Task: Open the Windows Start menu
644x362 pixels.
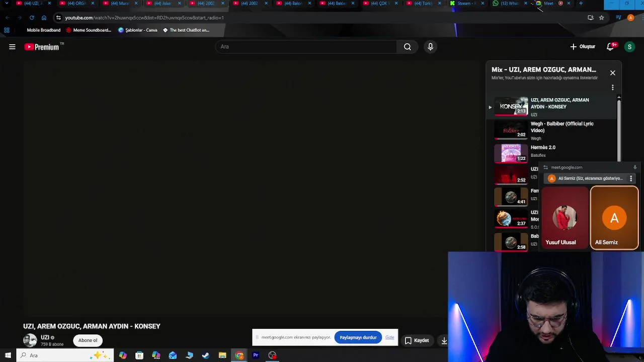Action: click(x=8, y=355)
